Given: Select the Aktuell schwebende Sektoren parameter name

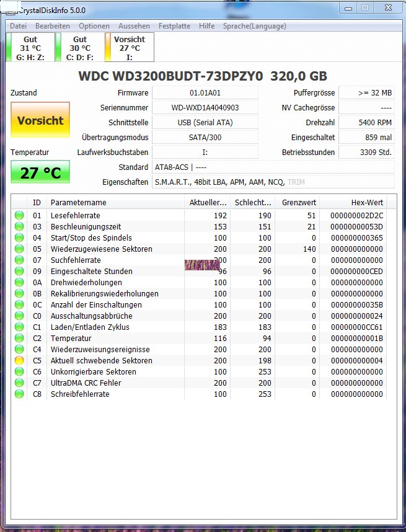Looking at the screenshot, I should pyautogui.click(x=102, y=361).
